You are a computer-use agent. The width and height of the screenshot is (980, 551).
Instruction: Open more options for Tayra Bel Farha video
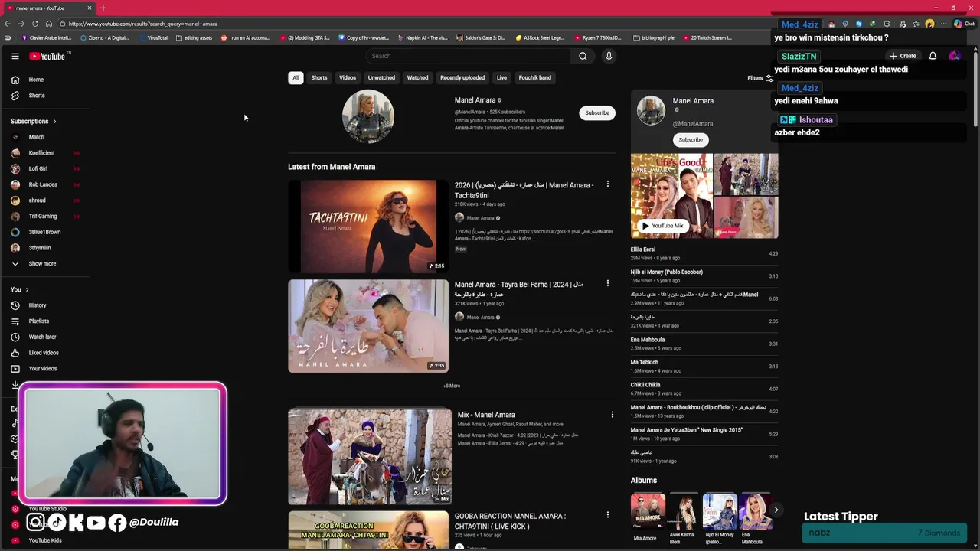[608, 283]
